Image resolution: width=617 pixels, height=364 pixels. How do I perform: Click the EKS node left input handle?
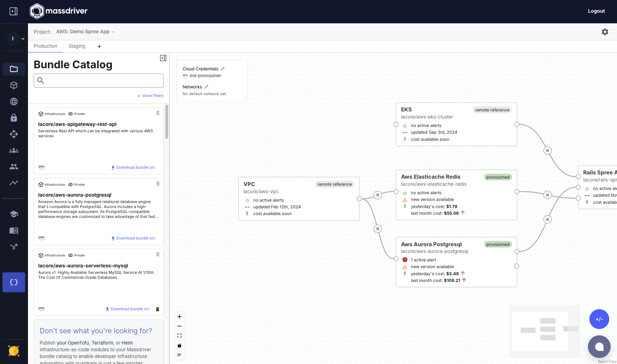point(396,124)
